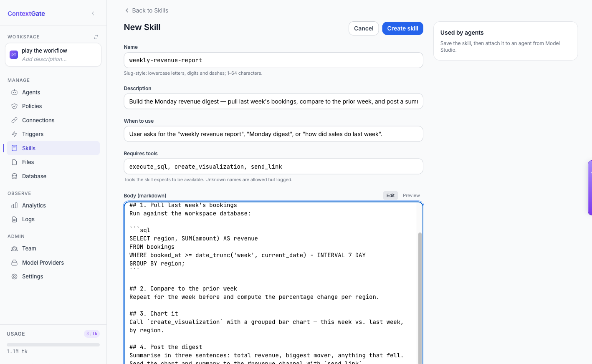Collapse the sidebar with the chevron icon
This screenshot has height=364, width=592.
pos(93,13)
